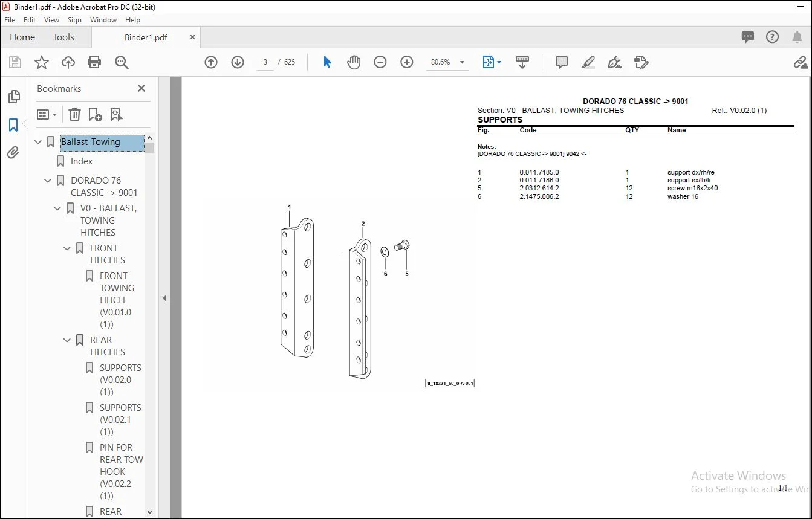Select the Highlight text pen tool
This screenshot has height=519, width=812.
[588, 62]
